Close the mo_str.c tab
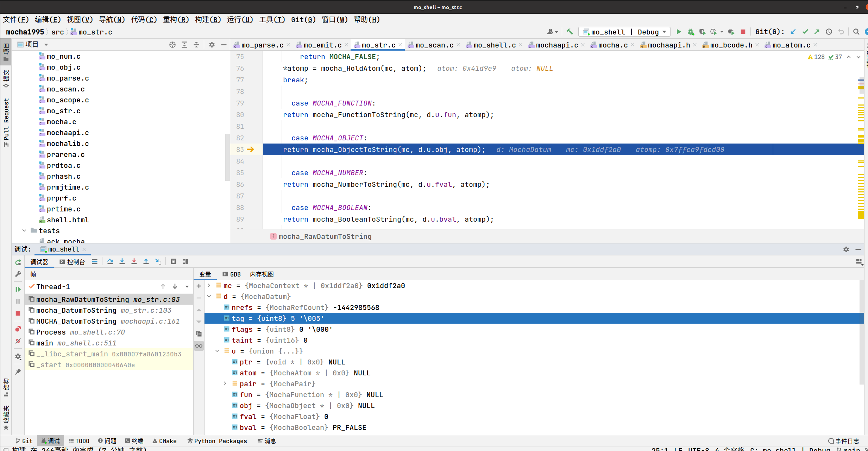This screenshot has height=451, width=868. (x=400, y=45)
